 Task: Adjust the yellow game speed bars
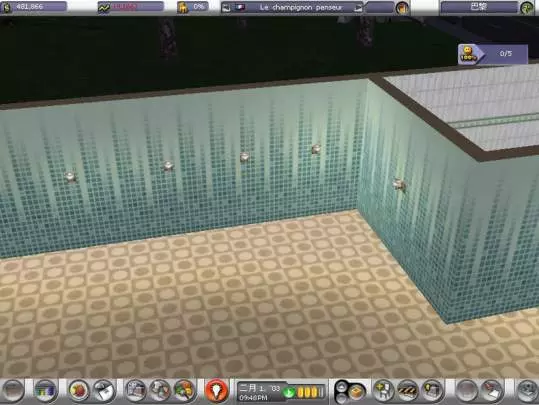click(x=310, y=392)
